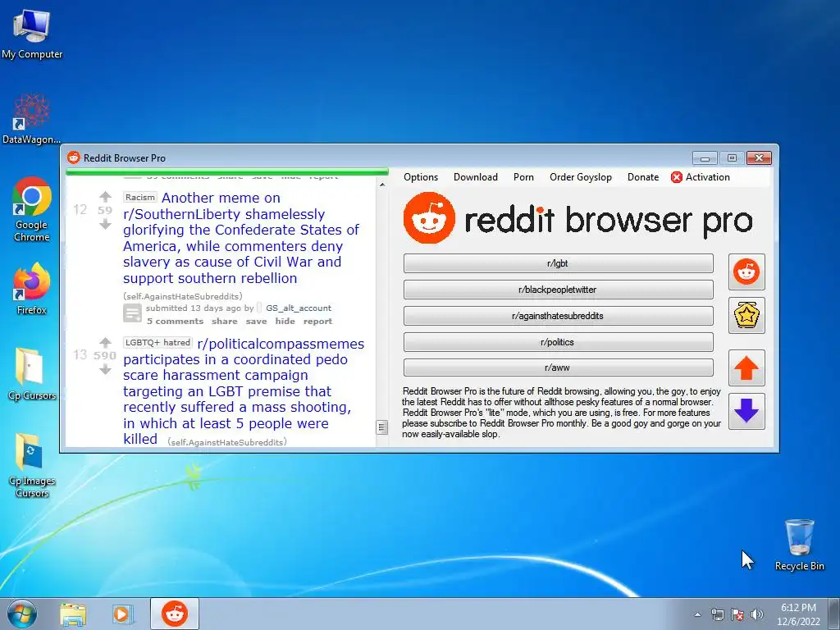Click save under the Racism post
The height and width of the screenshot is (630, 840).
tap(256, 322)
